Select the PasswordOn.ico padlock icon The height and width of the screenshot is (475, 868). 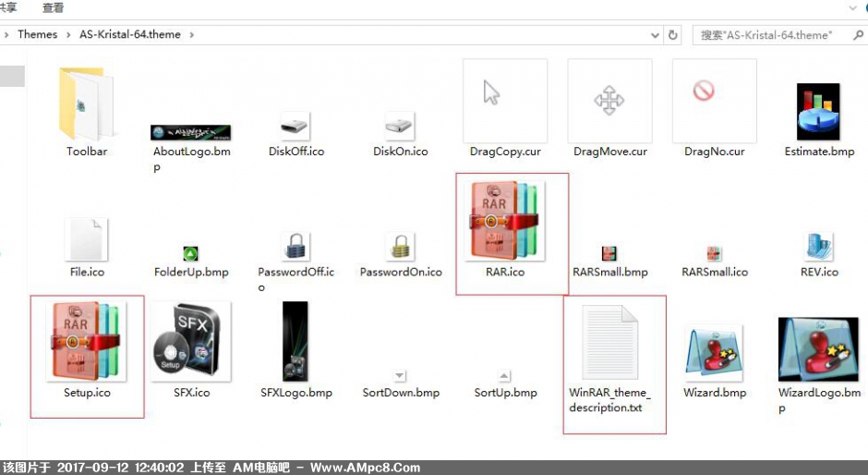[x=400, y=247]
